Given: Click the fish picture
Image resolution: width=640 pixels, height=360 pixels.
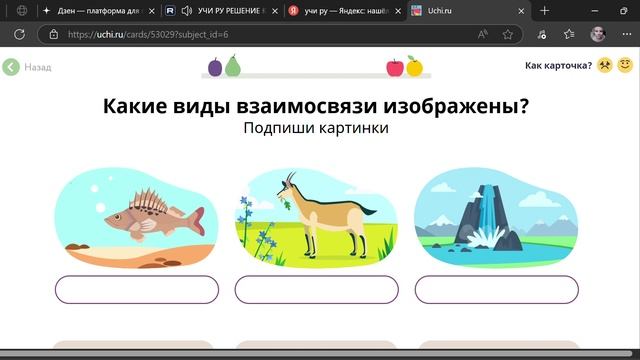Looking at the screenshot, I should click(x=136, y=218).
